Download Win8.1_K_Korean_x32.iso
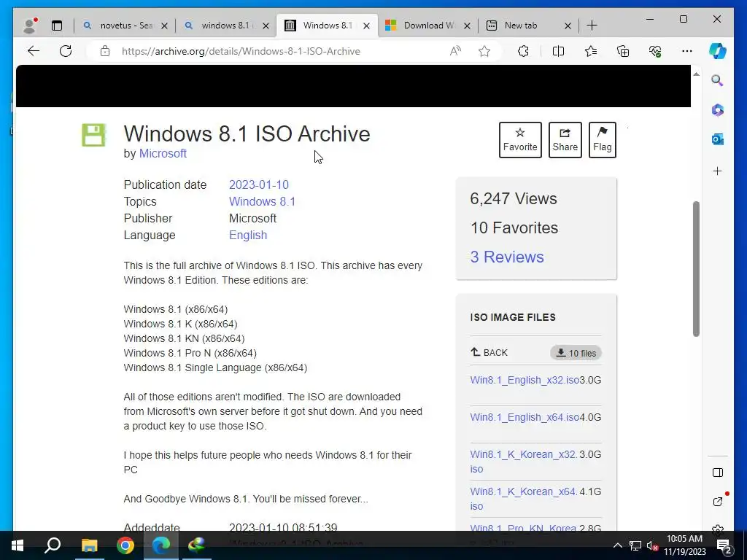747x560 pixels. pos(523,462)
